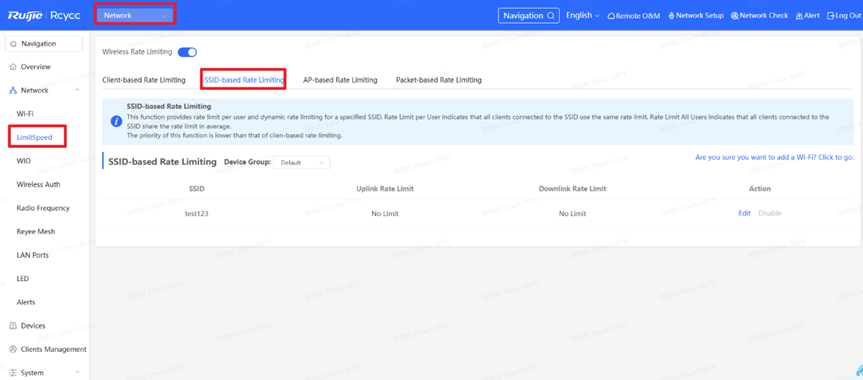Open the Packet-based Rate Limiting tab

439,80
